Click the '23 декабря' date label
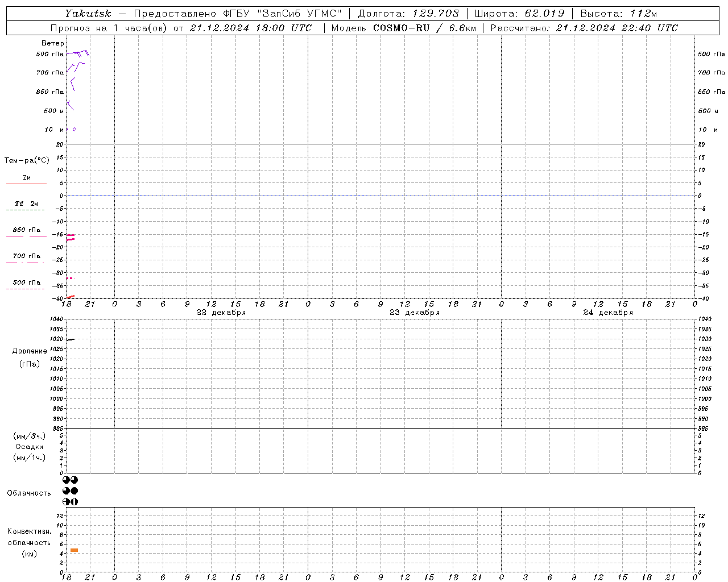Screen dimensions: 728x582 415,313
